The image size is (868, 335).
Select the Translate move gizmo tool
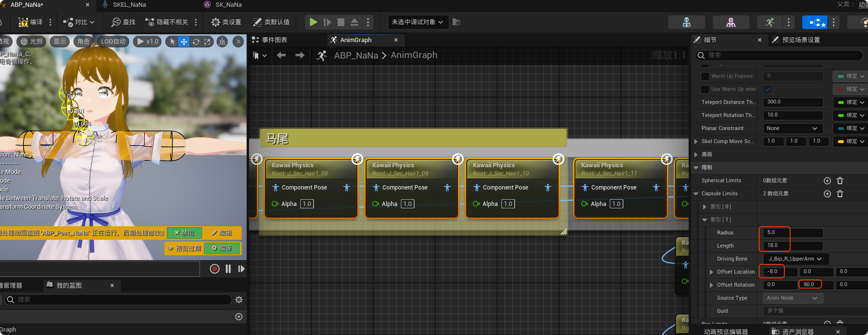pos(184,42)
